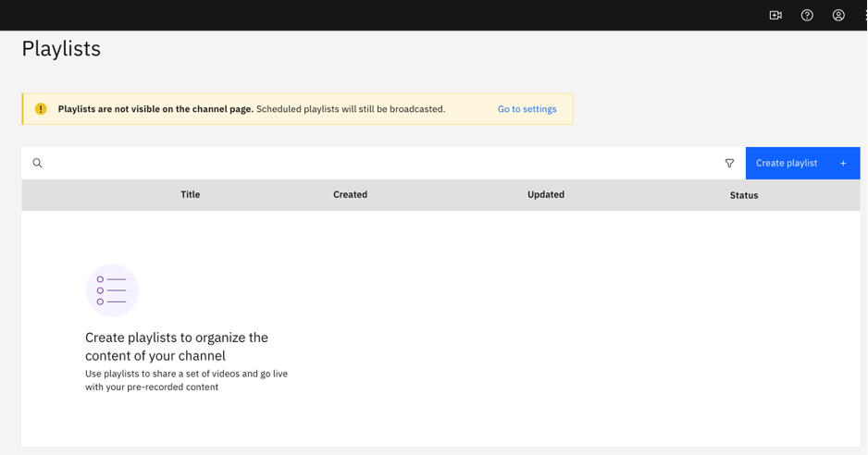Image resolution: width=868 pixels, height=455 pixels.
Task: Open the help question mark icon
Action: [x=807, y=16]
